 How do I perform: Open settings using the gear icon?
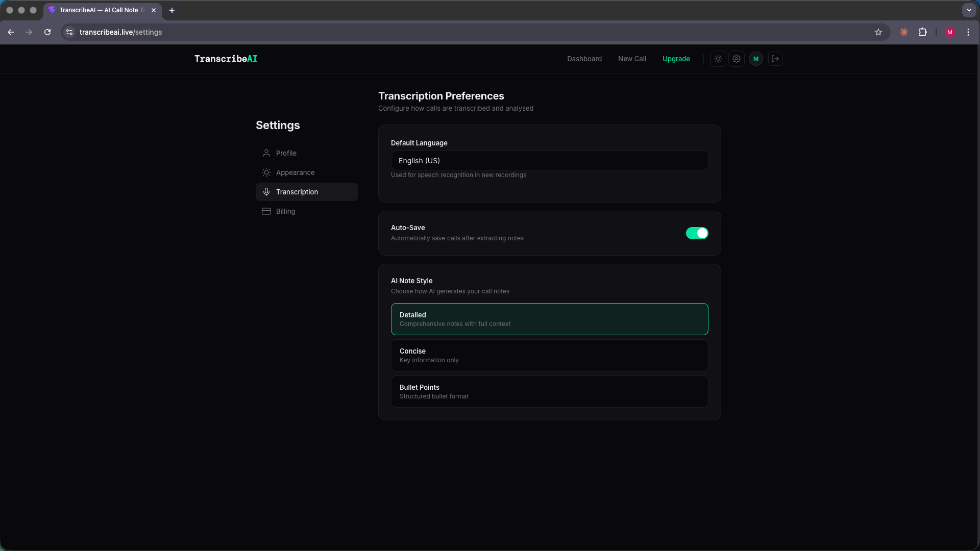(x=737, y=59)
